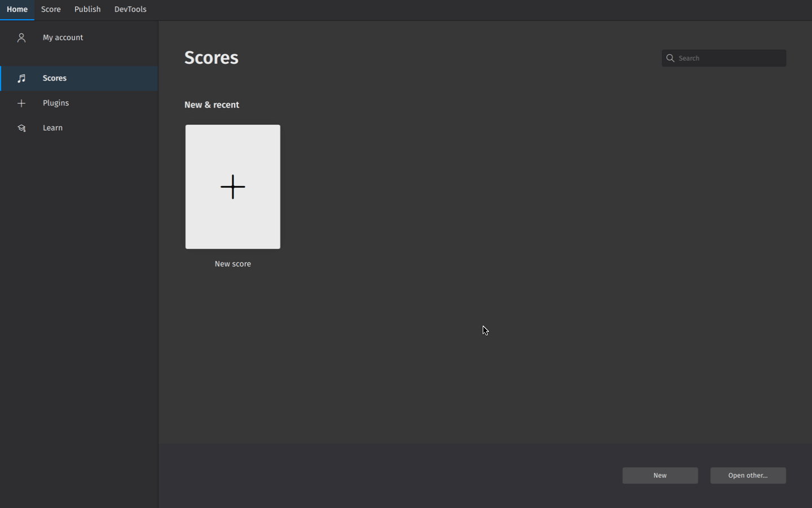The height and width of the screenshot is (508, 812).
Task: Select the Home tab
Action: point(17,9)
